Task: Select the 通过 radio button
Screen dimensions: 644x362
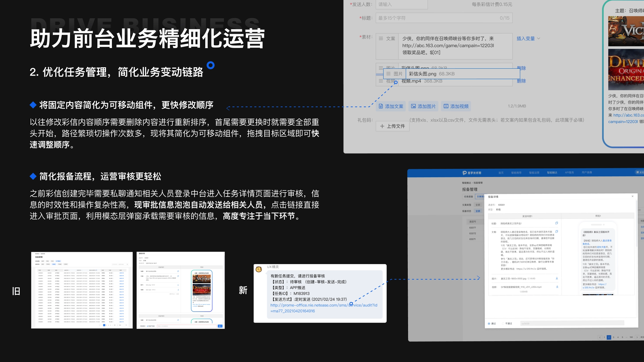Action: pyautogui.click(x=489, y=324)
